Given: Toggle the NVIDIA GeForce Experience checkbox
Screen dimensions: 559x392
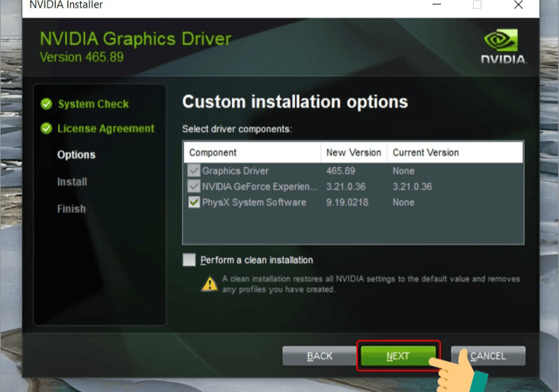Looking at the screenshot, I should [194, 187].
